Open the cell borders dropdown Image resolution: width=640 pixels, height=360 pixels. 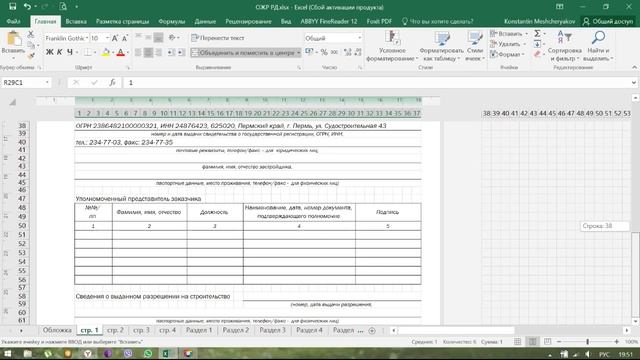(95, 52)
